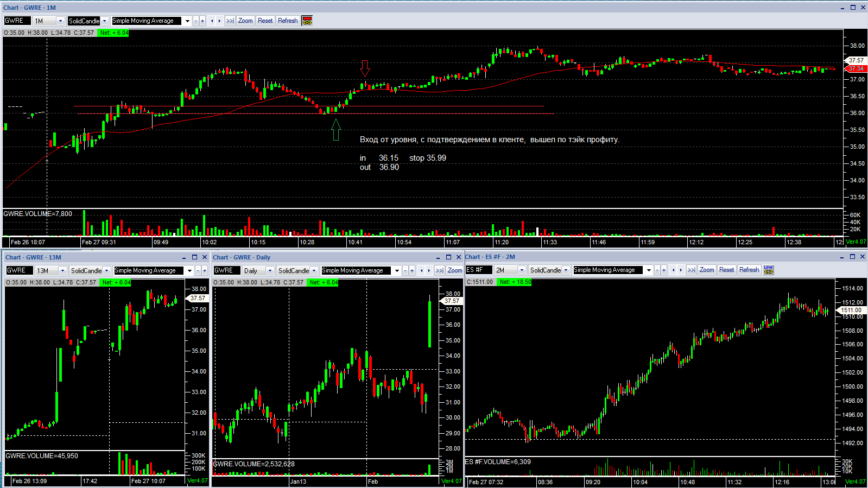Click Zoom button in GWRE 1M chart
Viewport: 868px width, 488px height.
click(x=245, y=21)
